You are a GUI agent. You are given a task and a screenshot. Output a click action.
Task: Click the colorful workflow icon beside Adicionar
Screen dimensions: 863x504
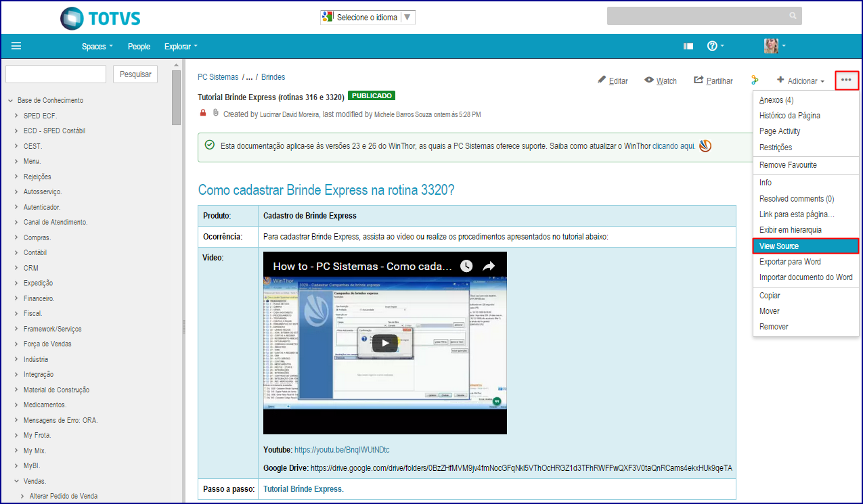pos(755,81)
